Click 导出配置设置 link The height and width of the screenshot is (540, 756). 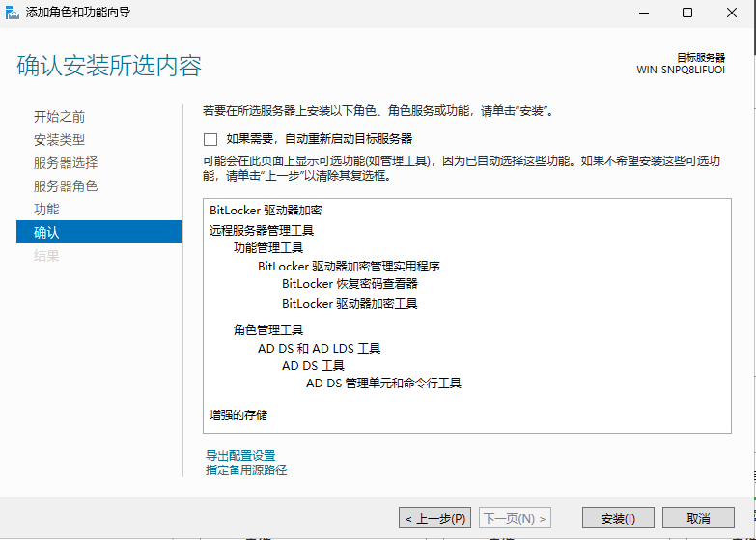click(x=240, y=455)
